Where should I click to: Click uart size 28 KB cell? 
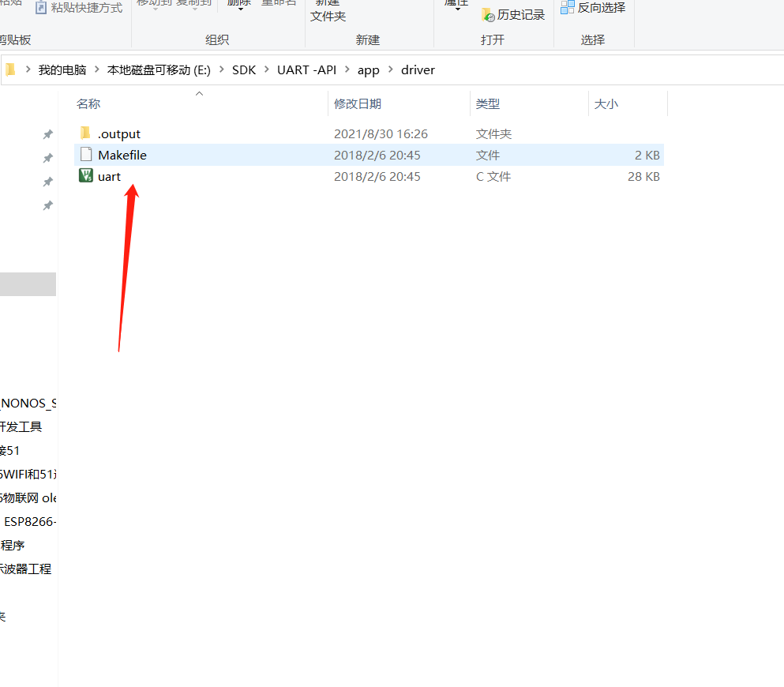coord(643,177)
